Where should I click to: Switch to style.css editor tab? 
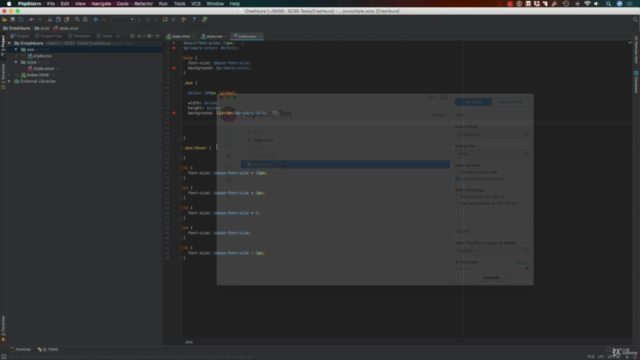tap(214, 36)
